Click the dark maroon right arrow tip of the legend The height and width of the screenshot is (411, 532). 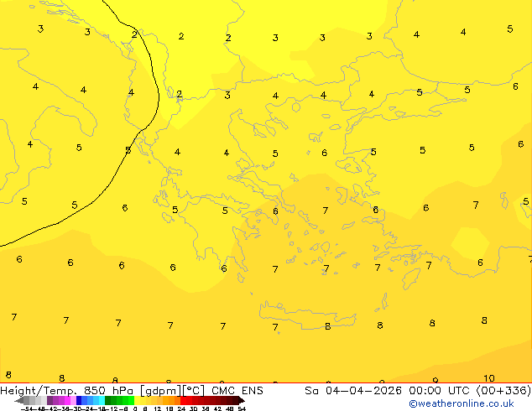(242, 401)
